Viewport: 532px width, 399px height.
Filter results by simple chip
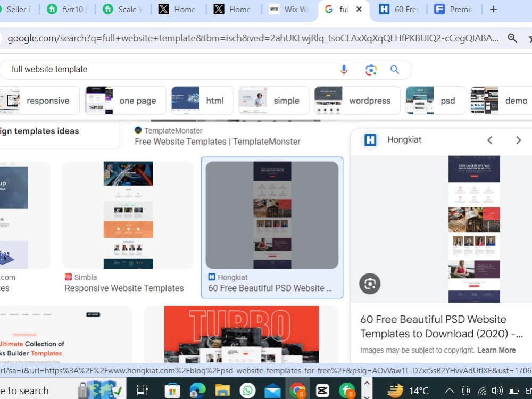click(x=273, y=101)
